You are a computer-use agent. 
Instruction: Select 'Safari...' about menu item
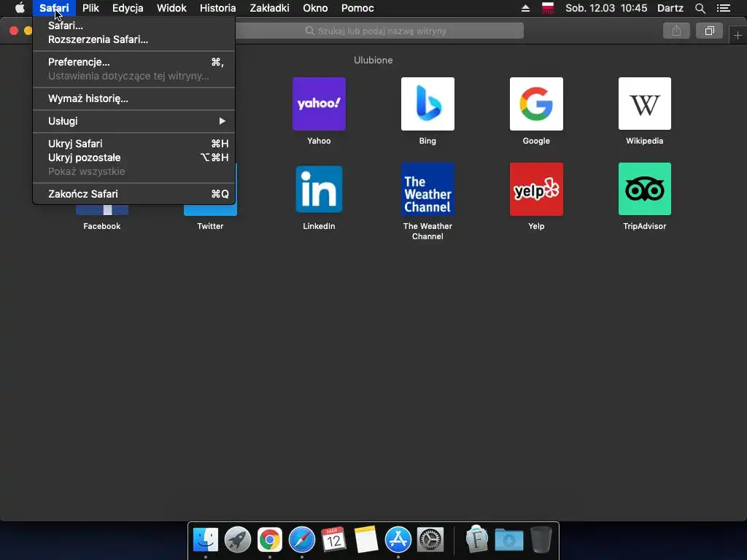pyautogui.click(x=134, y=26)
